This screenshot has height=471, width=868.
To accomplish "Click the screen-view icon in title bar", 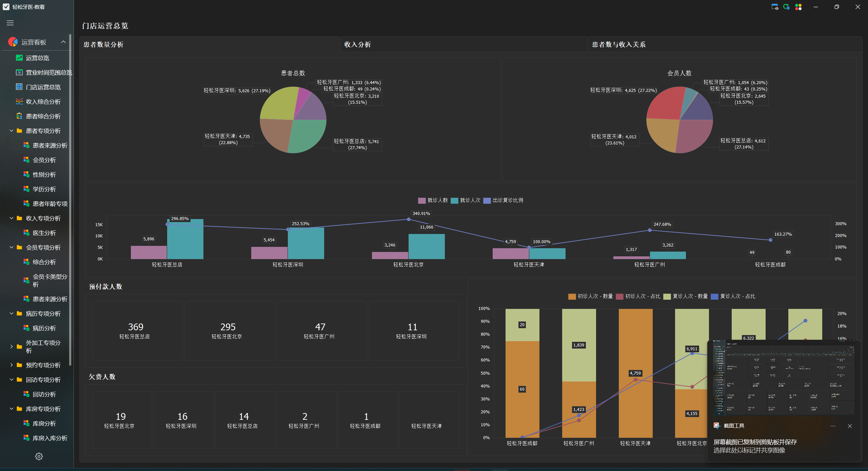I will 775,7.
